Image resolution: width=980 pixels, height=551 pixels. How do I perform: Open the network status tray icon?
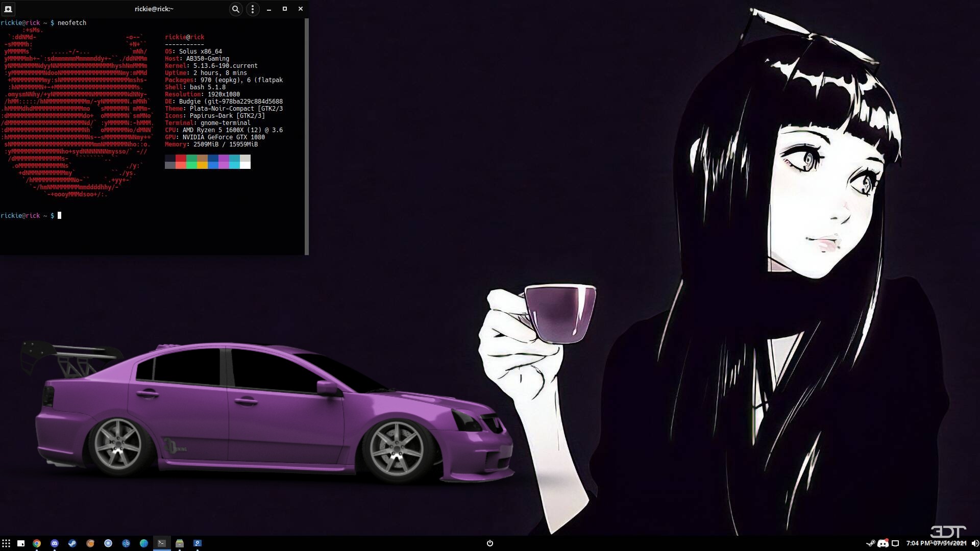pos(895,543)
